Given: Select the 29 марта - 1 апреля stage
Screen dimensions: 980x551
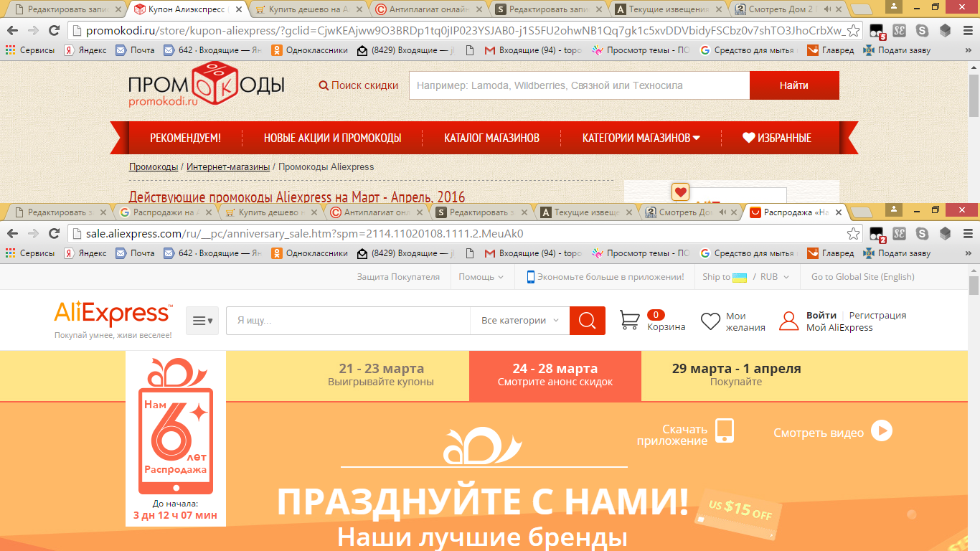Looking at the screenshot, I should (x=736, y=375).
